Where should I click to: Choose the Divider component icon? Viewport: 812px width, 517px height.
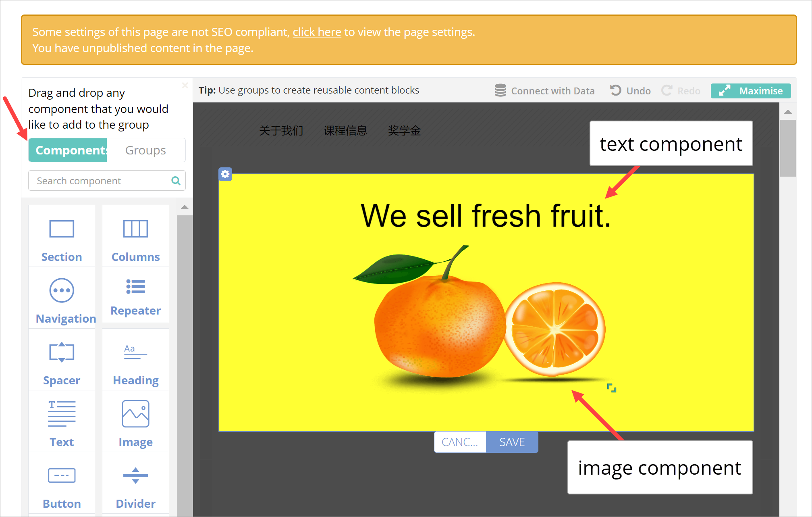[135, 475]
